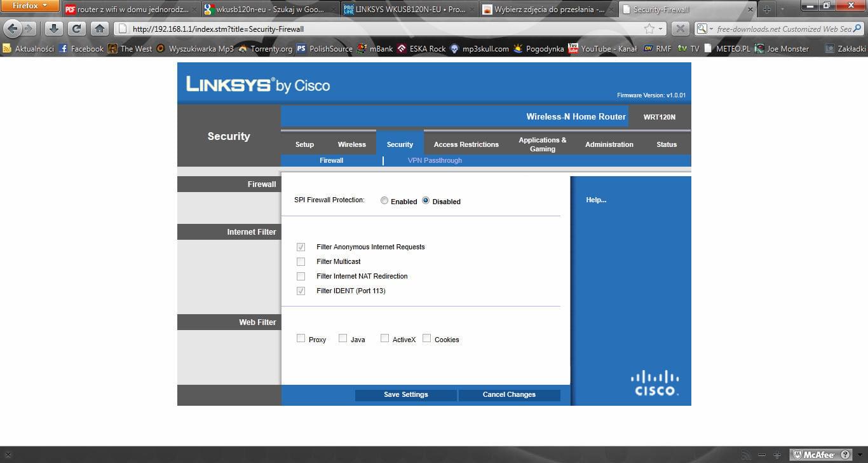Image resolution: width=868 pixels, height=463 pixels.
Task: Open the search engine selector dropdown
Action: 703,29
